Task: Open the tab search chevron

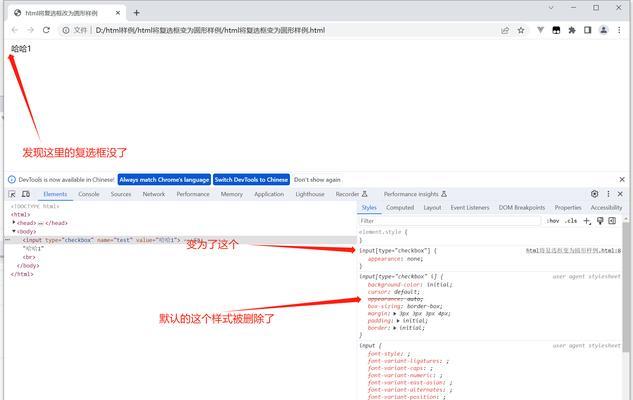Action: pyautogui.click(x=551, y=8)
